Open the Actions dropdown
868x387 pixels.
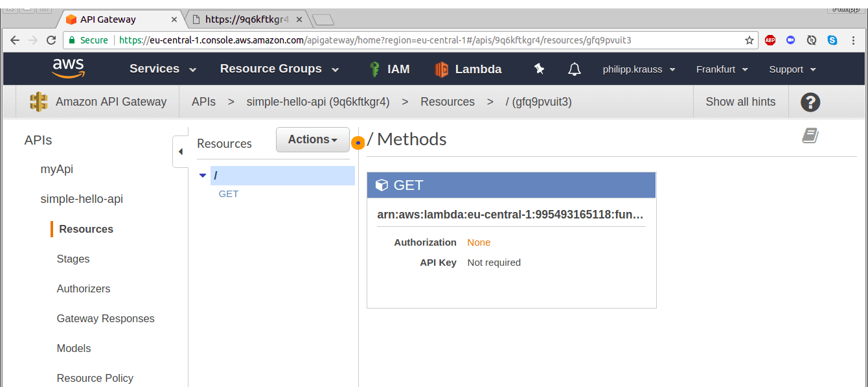[x=312, y=139]
